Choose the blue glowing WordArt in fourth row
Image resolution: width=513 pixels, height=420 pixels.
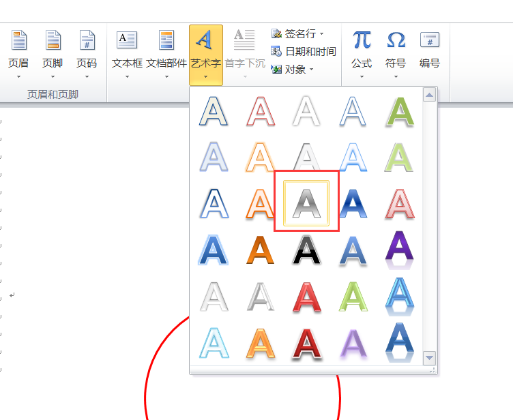(x=213, y=250)
